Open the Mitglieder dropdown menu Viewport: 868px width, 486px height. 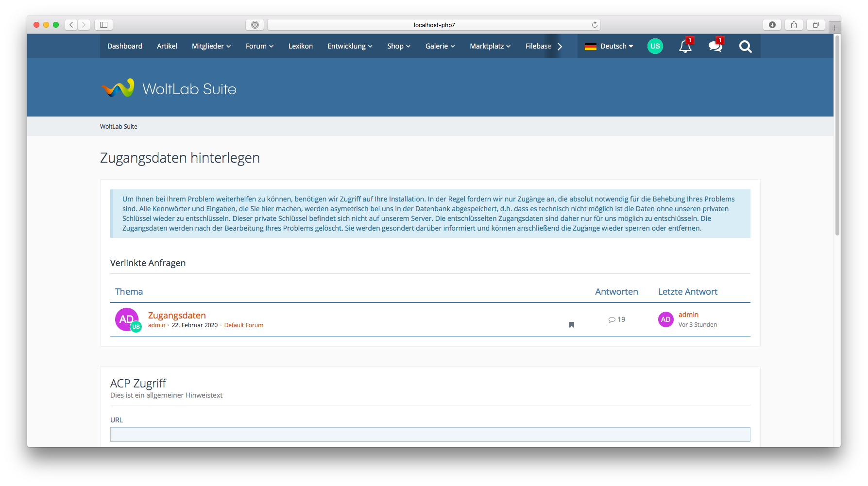[x=211, y=46]
